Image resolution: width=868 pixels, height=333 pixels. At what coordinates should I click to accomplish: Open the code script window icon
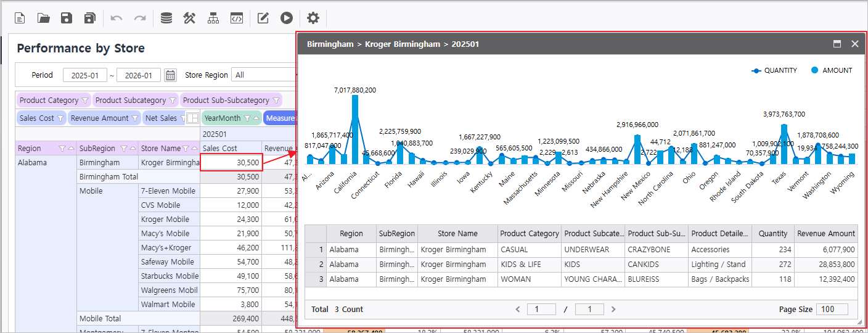pos(237,18)
